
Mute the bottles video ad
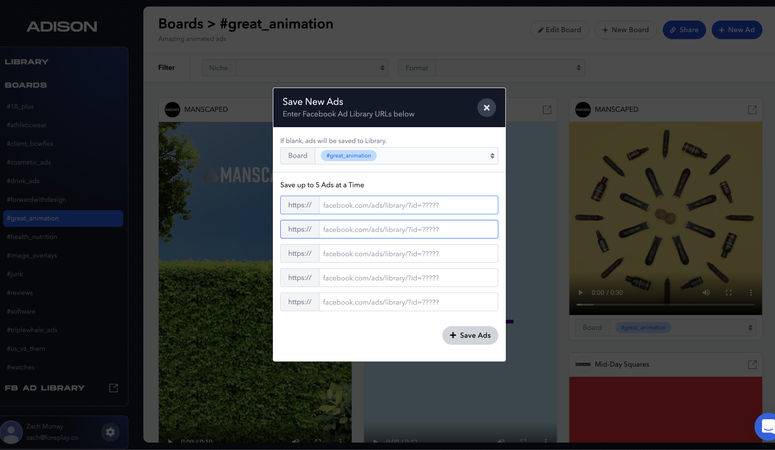706,293
